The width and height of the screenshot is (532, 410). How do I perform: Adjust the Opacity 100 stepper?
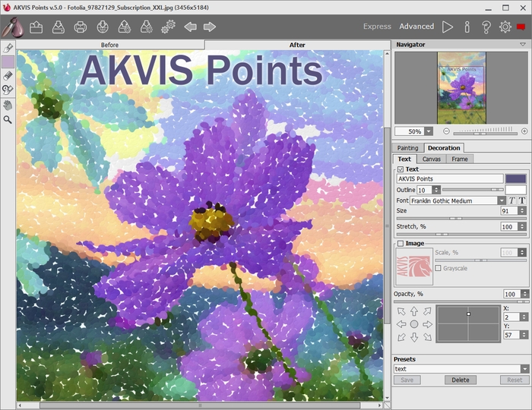click(x=525, y=294)
